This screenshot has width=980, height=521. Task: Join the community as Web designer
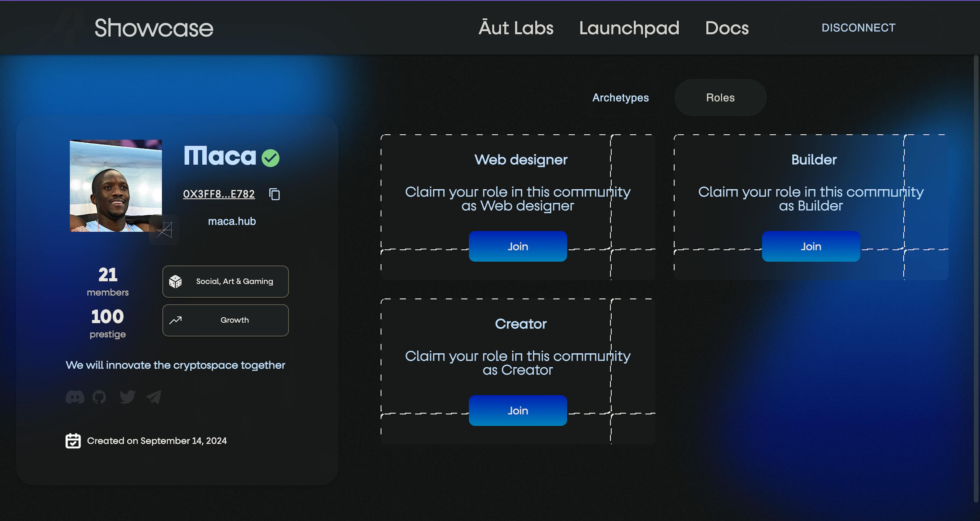518,246
